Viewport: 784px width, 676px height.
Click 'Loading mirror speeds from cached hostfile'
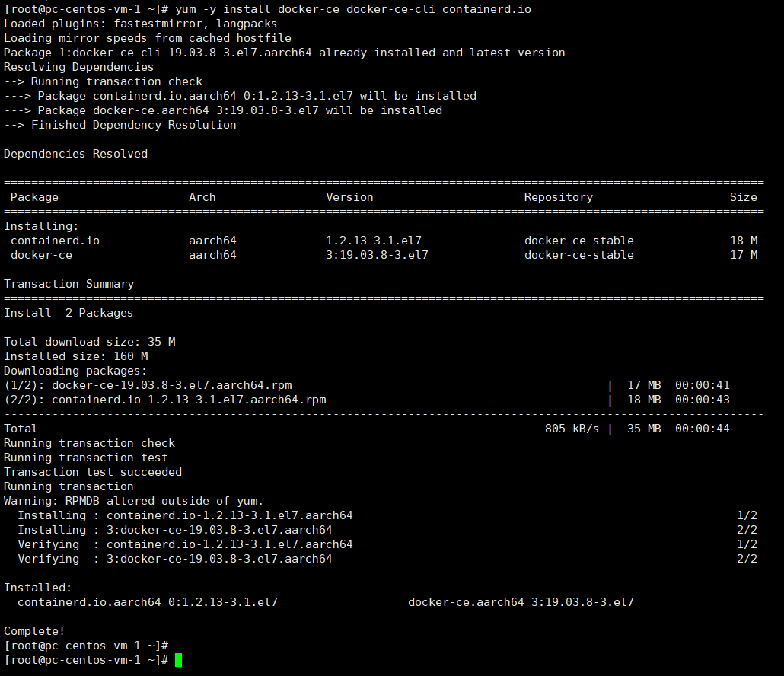(148, 38)
